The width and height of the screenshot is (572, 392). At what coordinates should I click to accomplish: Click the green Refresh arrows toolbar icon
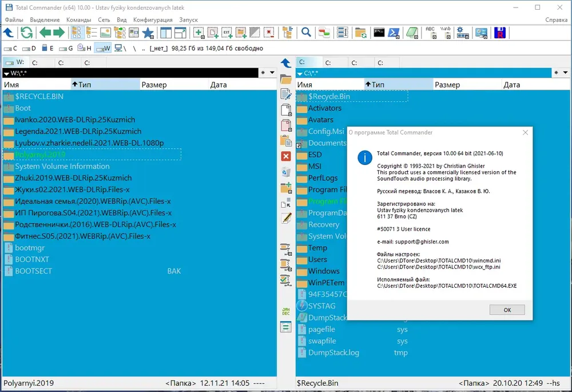pyautogui.click(x=26, y=33)
